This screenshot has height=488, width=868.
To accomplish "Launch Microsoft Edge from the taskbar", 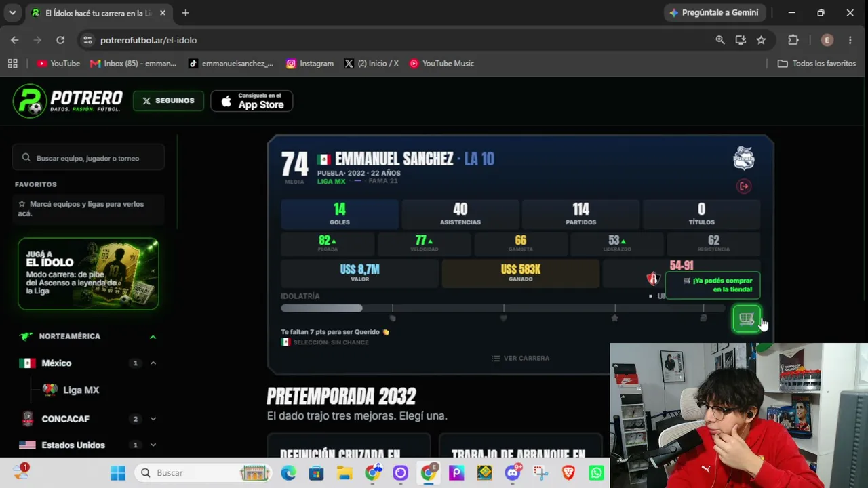I will pyautogui.click(x=288, y=472).
